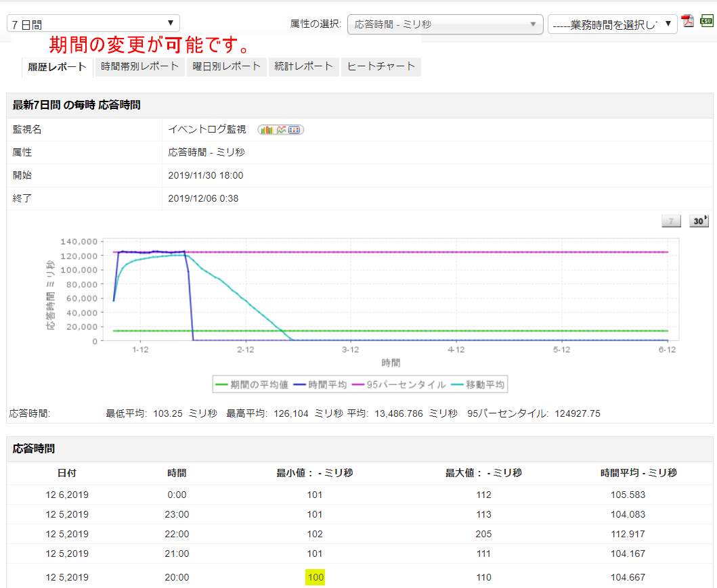Open the ヒートチャート tab
This screenshot has height=588, width=717.
[381, 66]
